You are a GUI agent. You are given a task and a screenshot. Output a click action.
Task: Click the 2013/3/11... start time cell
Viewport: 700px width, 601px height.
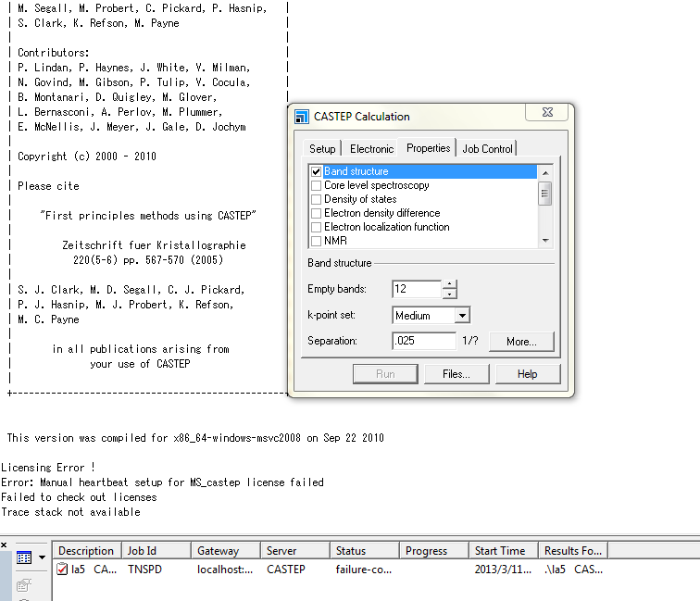[503, 570]
